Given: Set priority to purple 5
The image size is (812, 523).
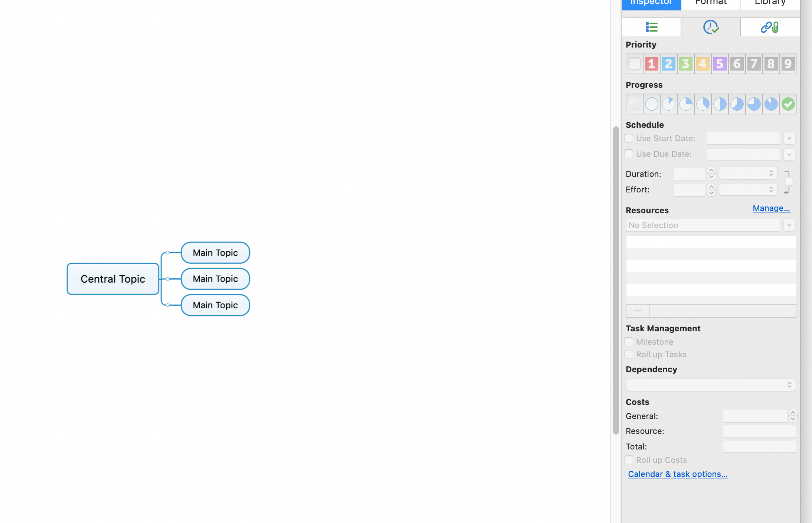Looking at the screenshot, I should (x=720, y=64).
